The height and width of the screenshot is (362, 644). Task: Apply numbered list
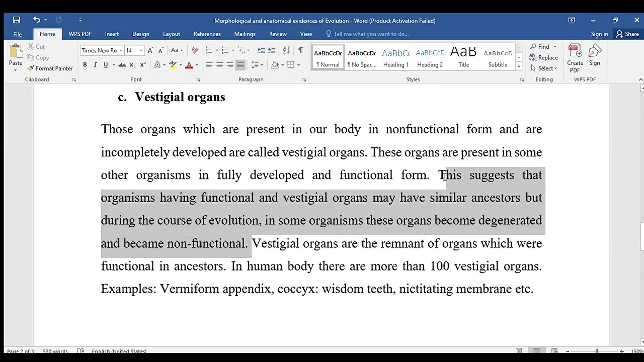tap(225, 50)
